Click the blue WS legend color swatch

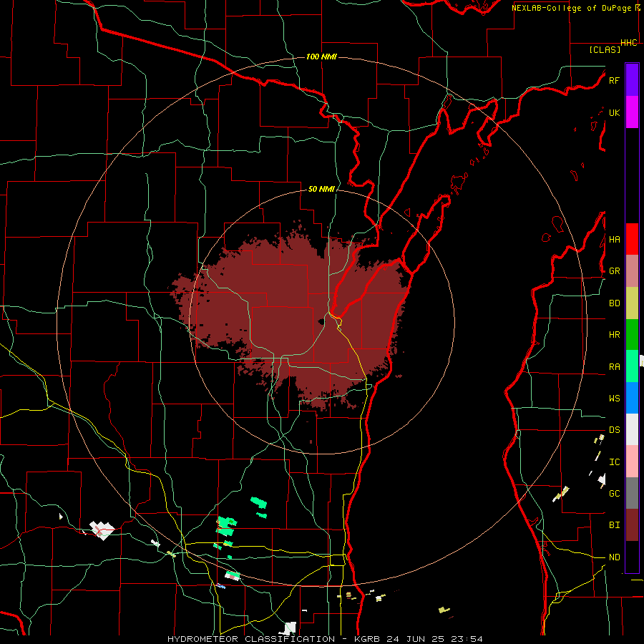pyautogui.click(x=632, y=398)
